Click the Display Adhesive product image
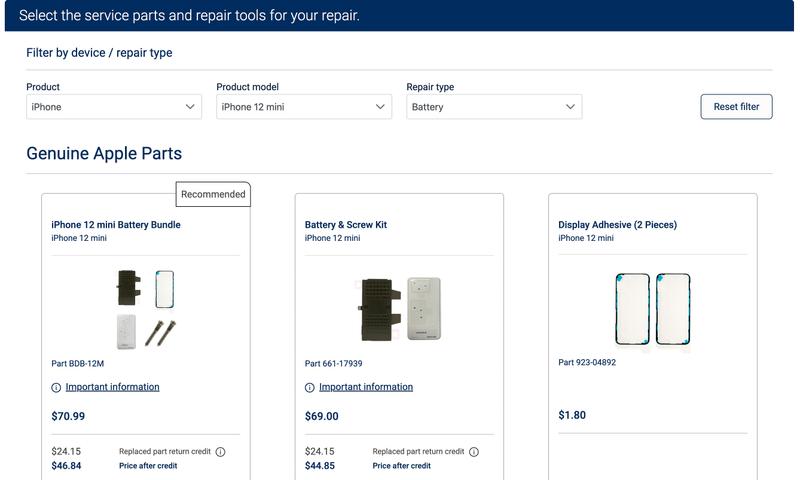The width and height of the screenshot is (800, 480). (x=653, y=309)
